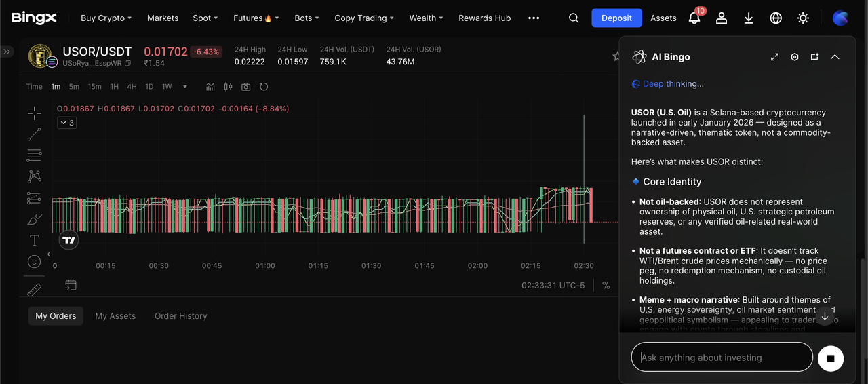Open notifications bell with 10 badge
This screenshot has height=384, width=868.
click(694, 18)
